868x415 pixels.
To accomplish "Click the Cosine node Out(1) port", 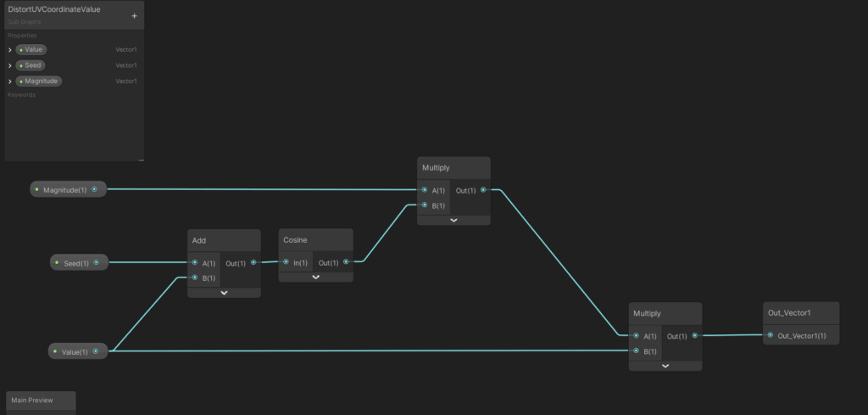I will [x=347, y=262].
